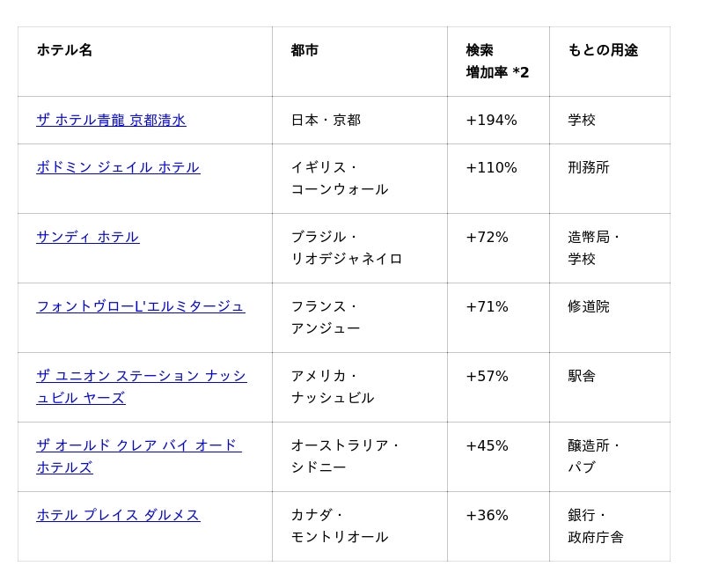
Task: Open the ボドミン ジェイル ホテル link
Action: tap(118, 167)
